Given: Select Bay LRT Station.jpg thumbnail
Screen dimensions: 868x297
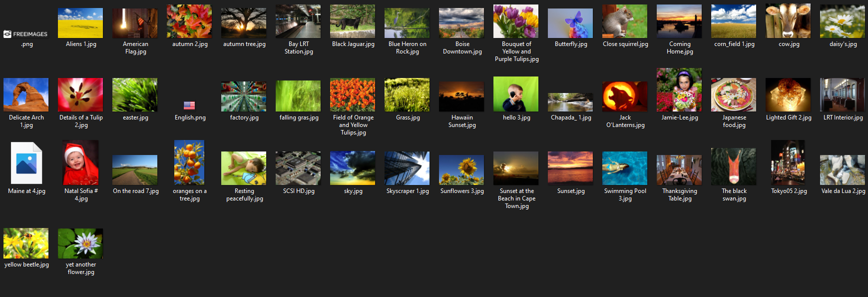Looking at the screenshot, I should (298, 21).
